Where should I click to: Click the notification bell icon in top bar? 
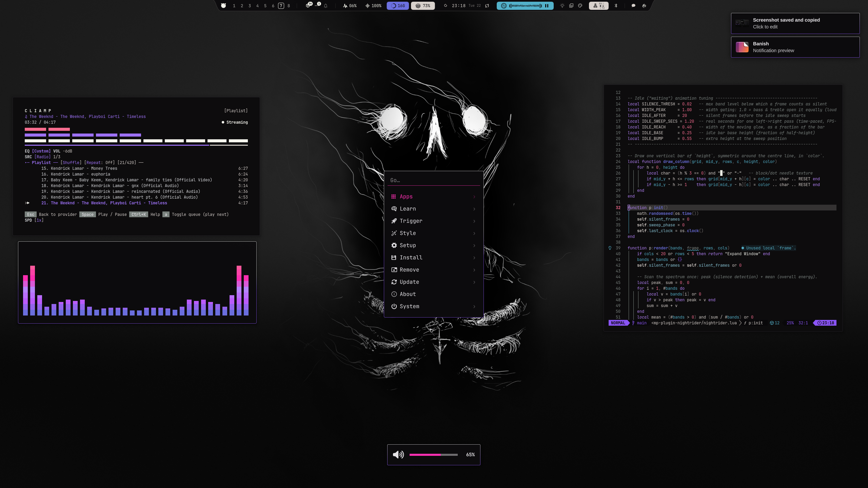[325, 6]
